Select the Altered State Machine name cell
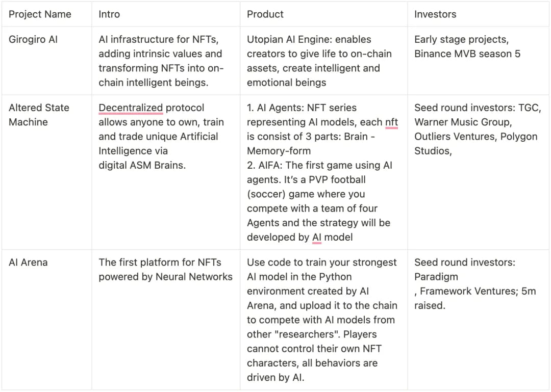The image size is (551, 392). (39, 115)
